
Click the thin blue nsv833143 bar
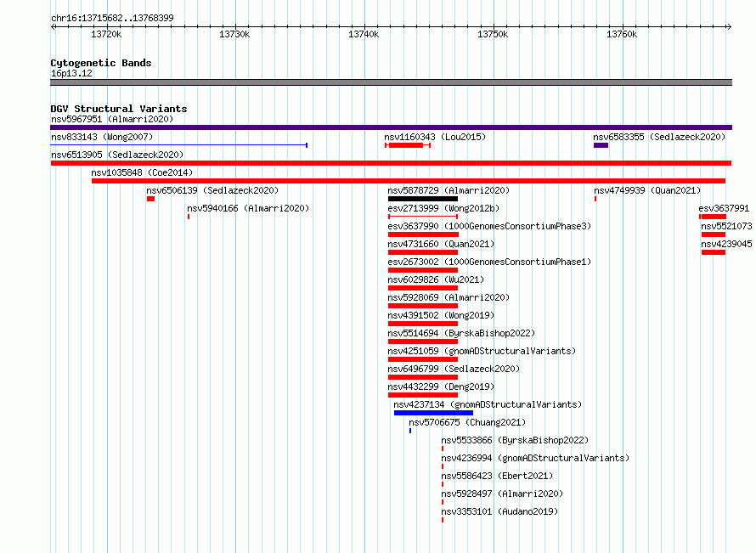(179, 144)
